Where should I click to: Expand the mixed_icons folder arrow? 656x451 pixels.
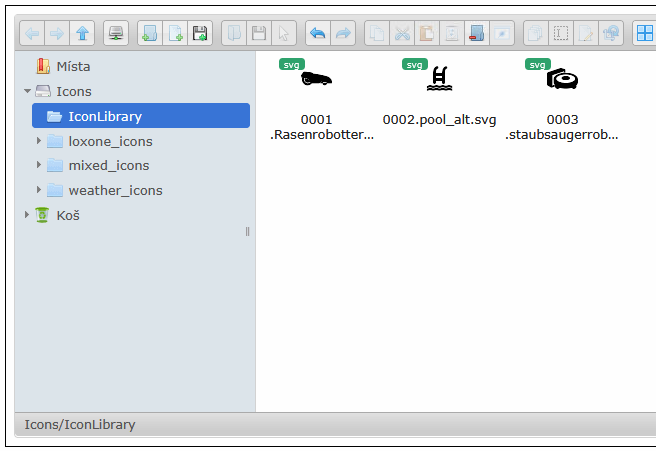pos(39,165)
